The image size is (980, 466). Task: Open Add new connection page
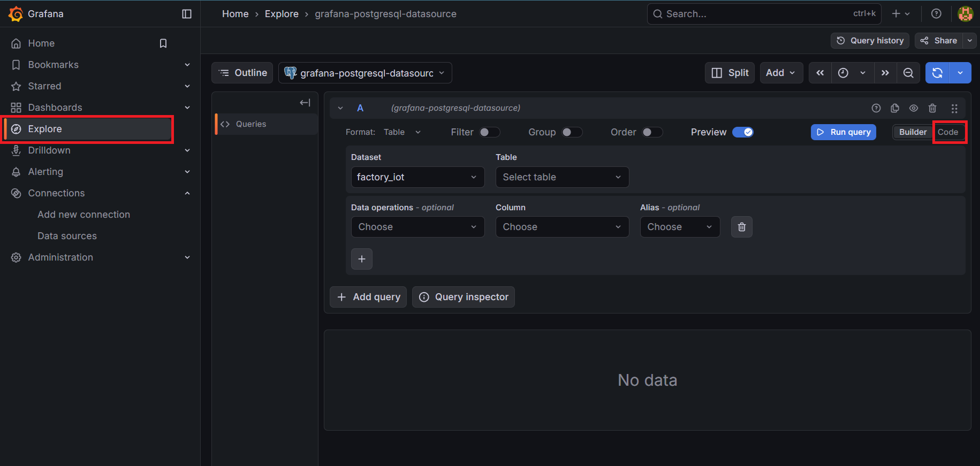pyautogui.click(x=83, y=215)
